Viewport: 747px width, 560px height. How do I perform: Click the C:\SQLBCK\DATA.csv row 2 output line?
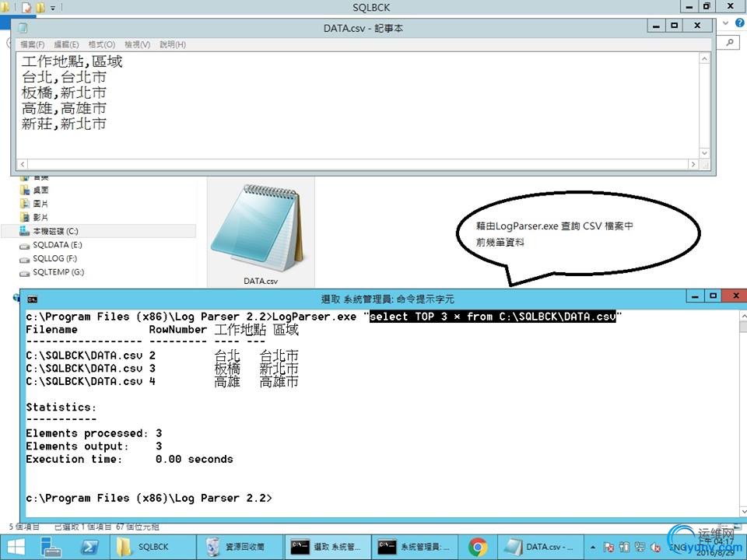pyautogui.click(x=162, y=355)
